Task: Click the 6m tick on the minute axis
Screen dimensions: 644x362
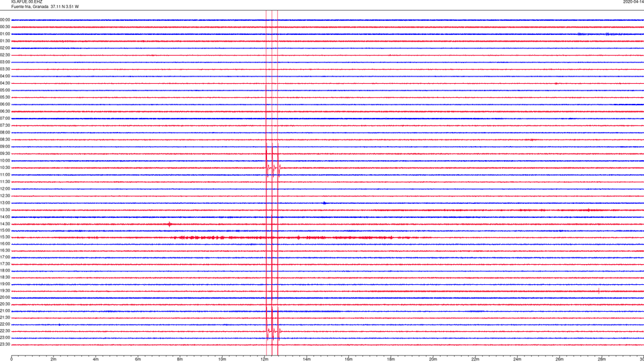Action: pyautogui.click(x=138, y=359)
